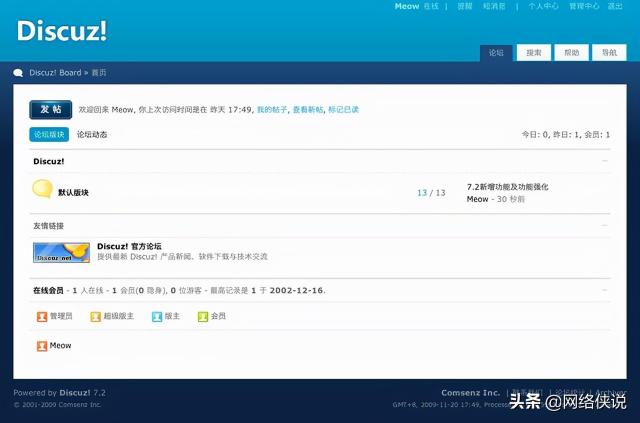Click the '© 2001-2009 Comsenz Inc.' copyright text
The width and height of the screenshot is (640, 423).
[x=57, y=405]
